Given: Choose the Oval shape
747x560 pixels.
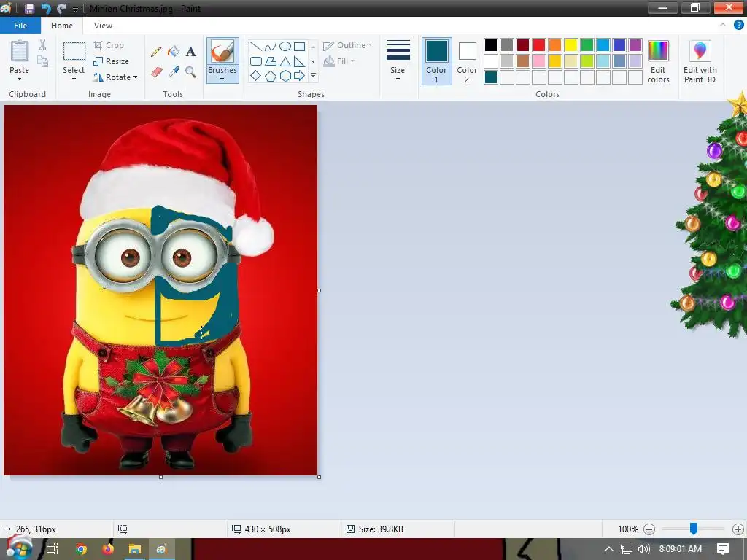Looking at the screenshot, I should pyautogui.click(x=285, y=46).
